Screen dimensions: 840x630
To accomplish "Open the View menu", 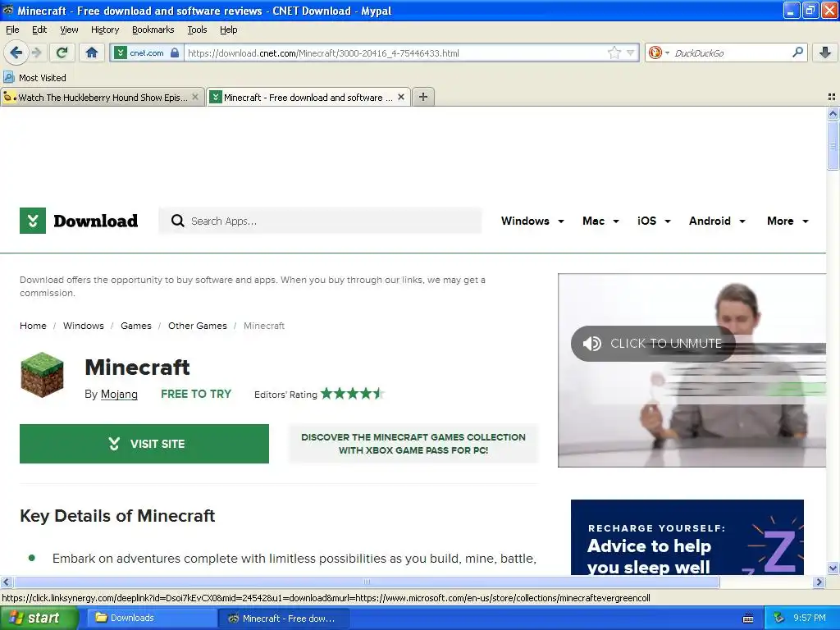I will pyautogui.click(x=69, y=30).
